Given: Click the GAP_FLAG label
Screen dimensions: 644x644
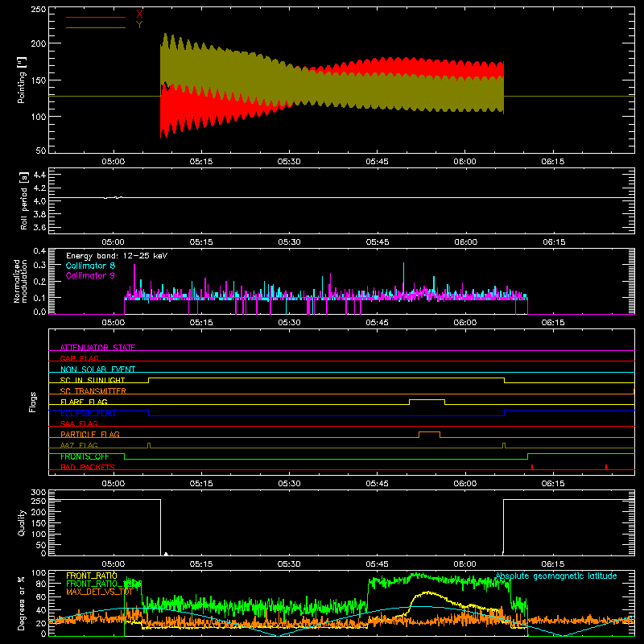Looking at the screenshot, I should click(x=79, y=358).
